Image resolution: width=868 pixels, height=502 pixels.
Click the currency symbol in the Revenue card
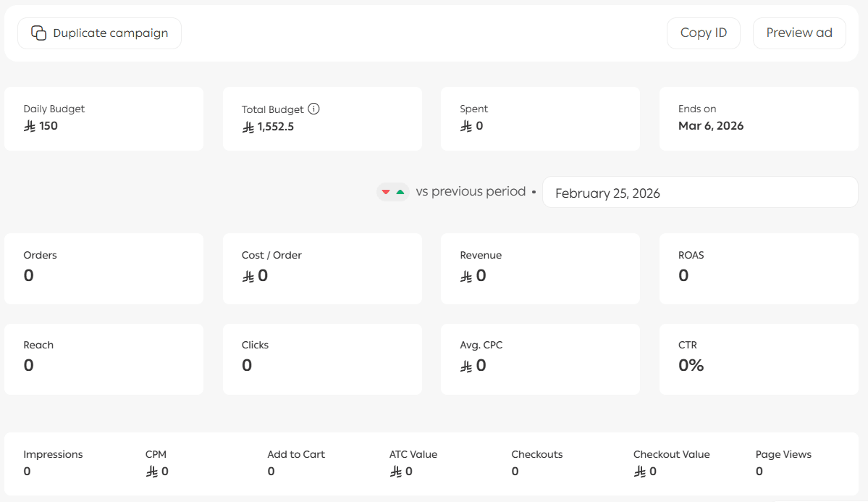tap(466, 276)
